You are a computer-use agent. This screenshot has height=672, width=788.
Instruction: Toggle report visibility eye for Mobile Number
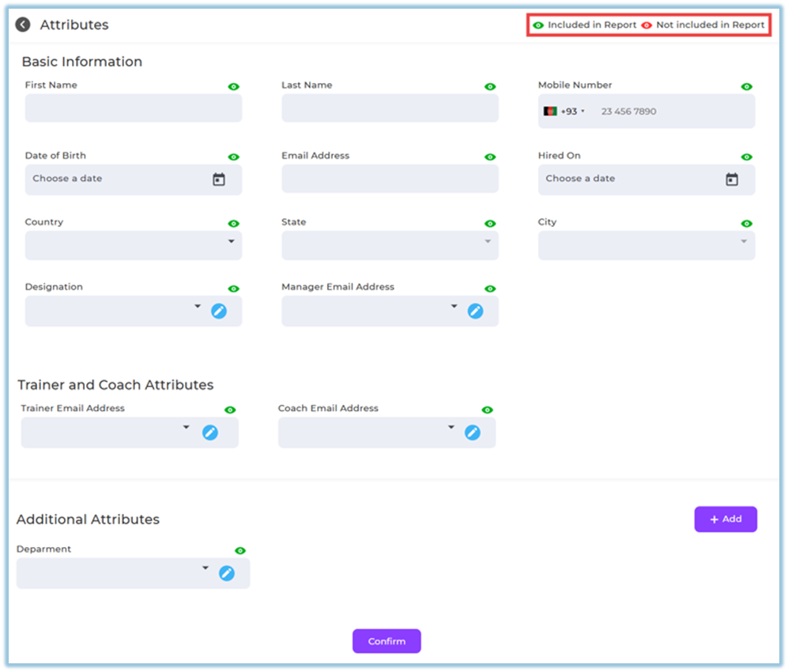(747, 87)
